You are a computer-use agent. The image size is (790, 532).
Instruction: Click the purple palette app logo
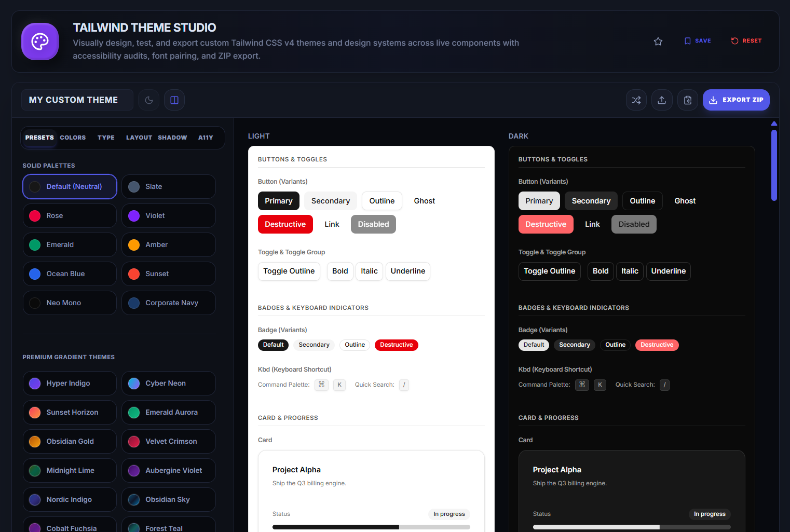40,42
